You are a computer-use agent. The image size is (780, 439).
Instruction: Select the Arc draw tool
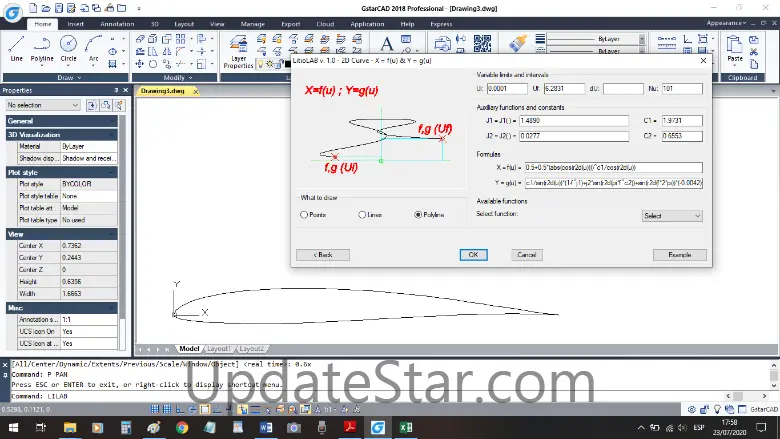(94, 49)
